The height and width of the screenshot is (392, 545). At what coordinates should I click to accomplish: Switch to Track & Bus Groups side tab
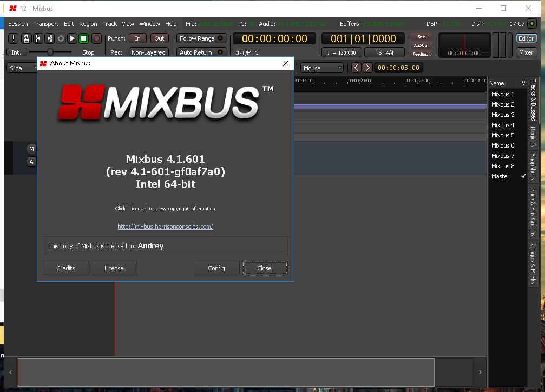coord(533,211)
